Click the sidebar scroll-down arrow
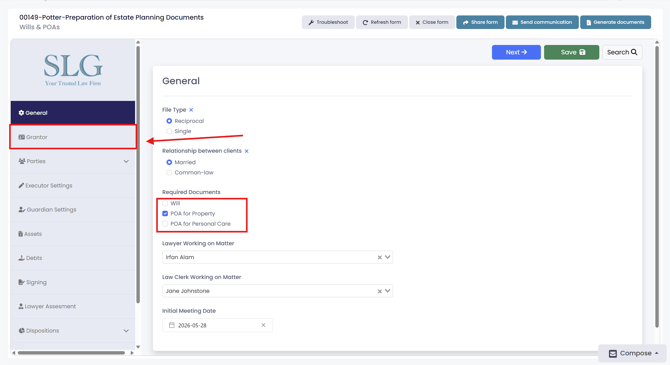Image resolution: width=670 pixels, height=365 pixels. (x=138, y=347)
